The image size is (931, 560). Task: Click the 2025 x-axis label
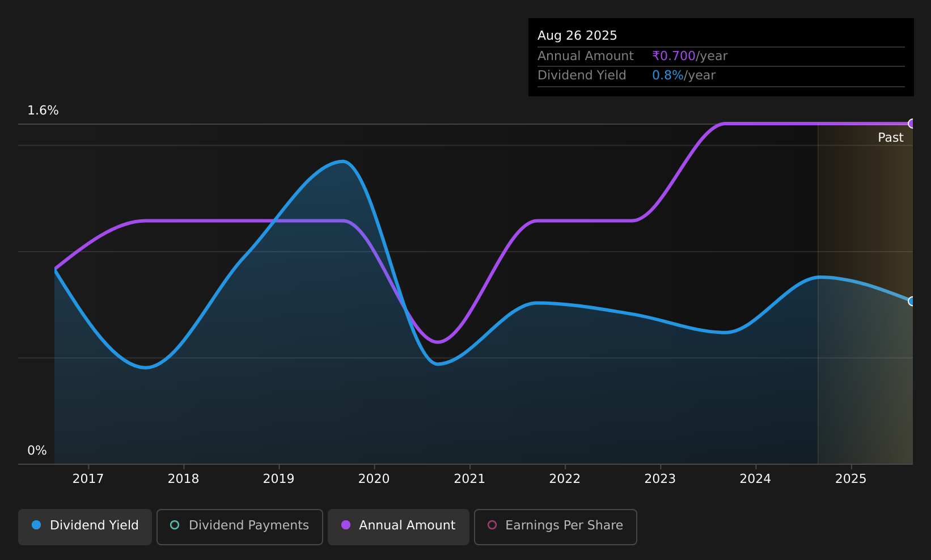pos(850,479)
